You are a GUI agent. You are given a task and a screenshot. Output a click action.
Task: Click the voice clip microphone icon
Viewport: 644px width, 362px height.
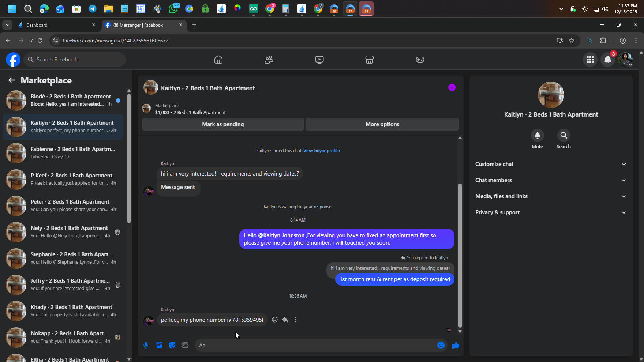(146, 345)
